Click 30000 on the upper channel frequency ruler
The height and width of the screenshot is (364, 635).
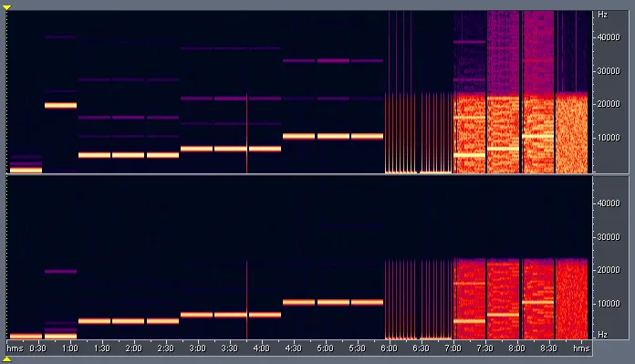pos(609,71)
